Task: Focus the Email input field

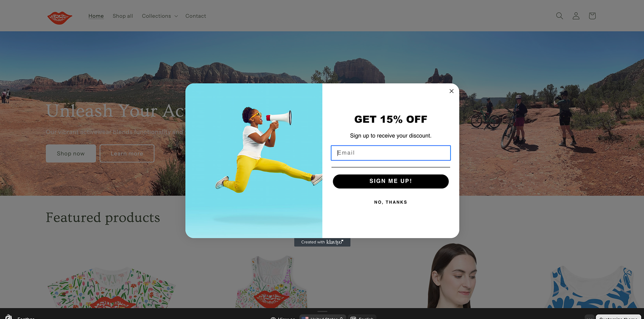Action: pos(391,153)
